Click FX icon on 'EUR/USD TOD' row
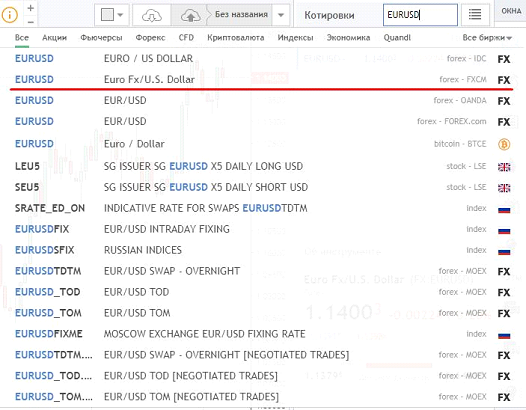Viewport: 526px width, 410px height. point(504,293)
